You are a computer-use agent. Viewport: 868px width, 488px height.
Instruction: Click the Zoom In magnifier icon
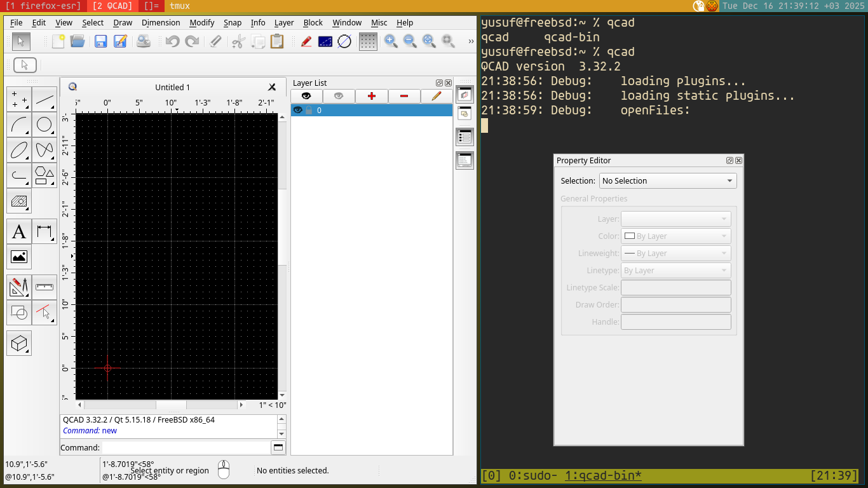tap(391, 41)
